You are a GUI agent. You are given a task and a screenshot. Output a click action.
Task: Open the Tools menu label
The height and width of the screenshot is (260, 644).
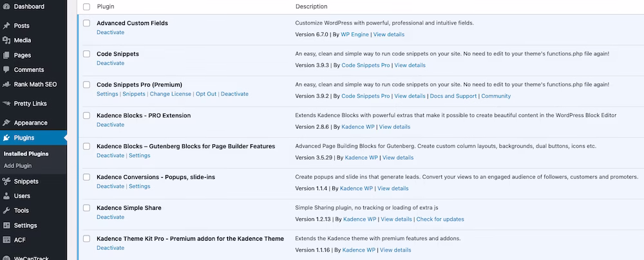21,210
